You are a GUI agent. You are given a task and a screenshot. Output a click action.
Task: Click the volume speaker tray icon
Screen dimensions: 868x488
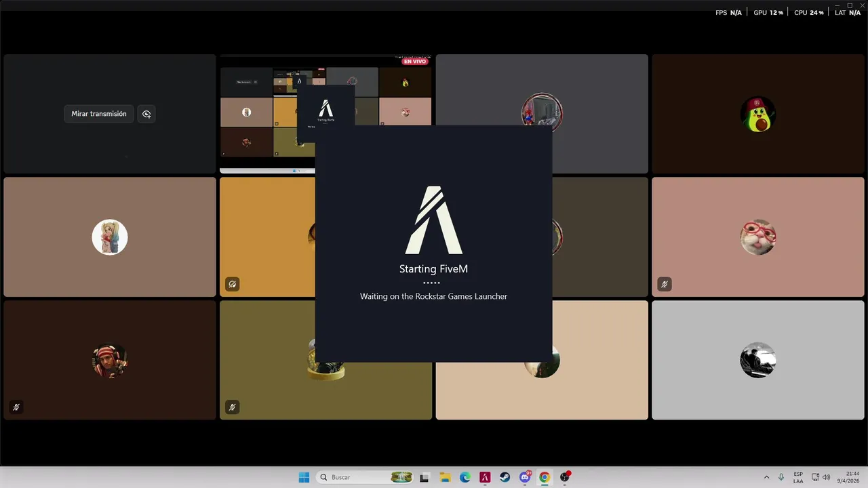(x=827, y=477)
